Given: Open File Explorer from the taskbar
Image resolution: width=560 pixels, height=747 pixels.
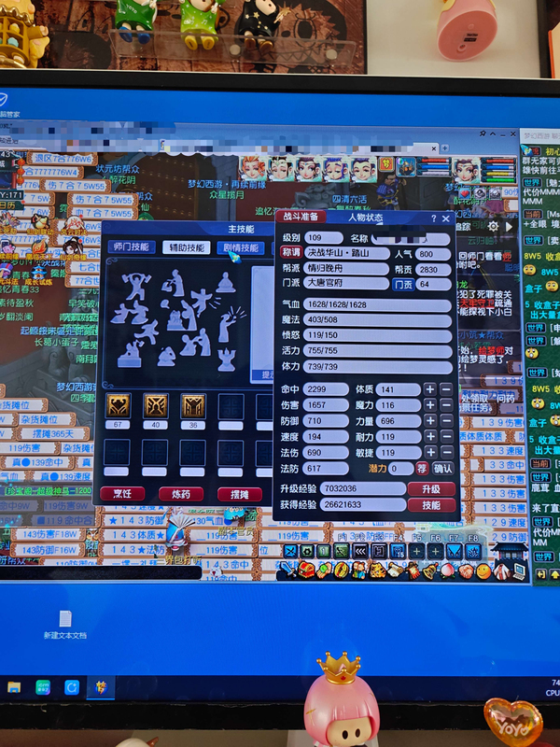Looking at the screenshot, I should [14, 687].
